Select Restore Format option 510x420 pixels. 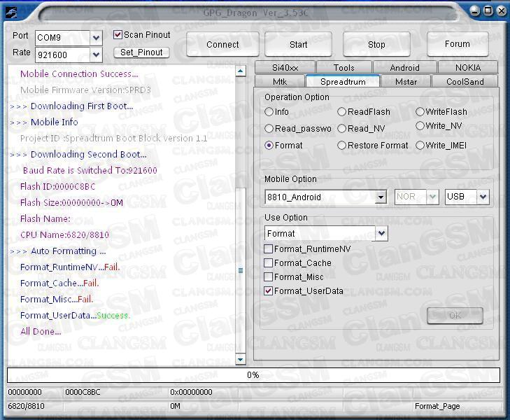341,146
